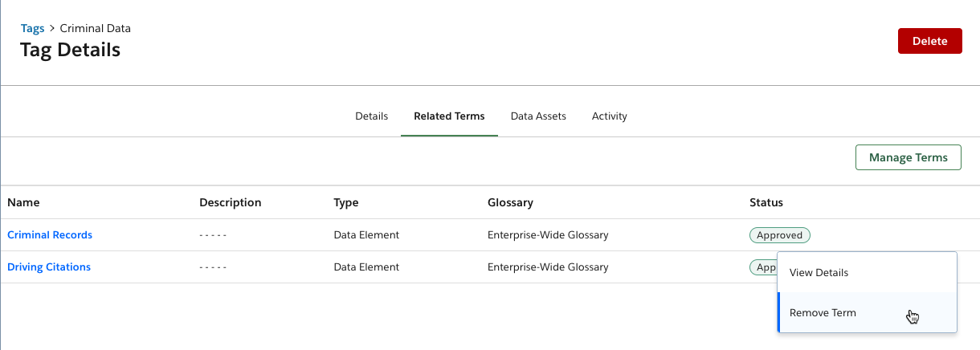Click Enterprise-Wide Glossary in Criminal Records row
Viewport: 980px width, 350px height.
548,235
